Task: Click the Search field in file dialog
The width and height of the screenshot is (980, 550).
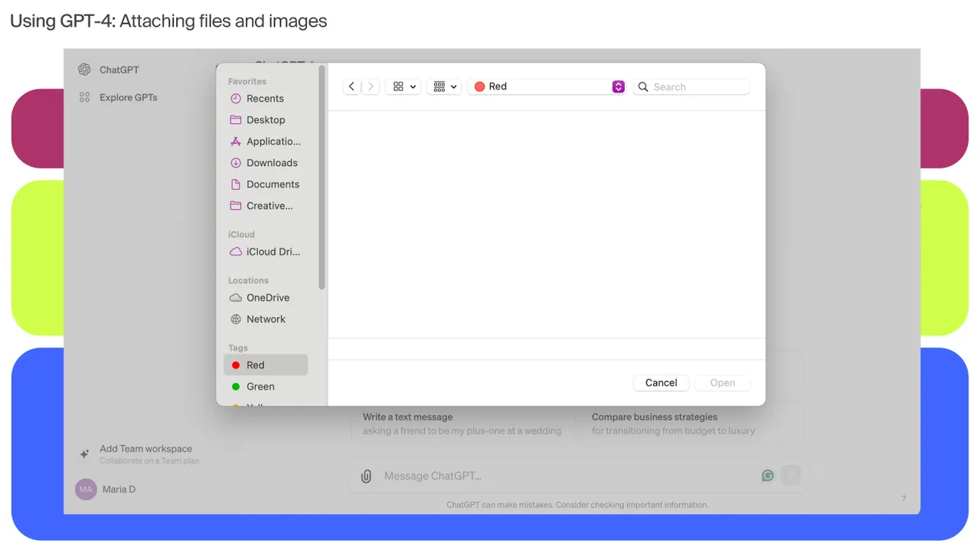Action: click(x=691, y=86)
